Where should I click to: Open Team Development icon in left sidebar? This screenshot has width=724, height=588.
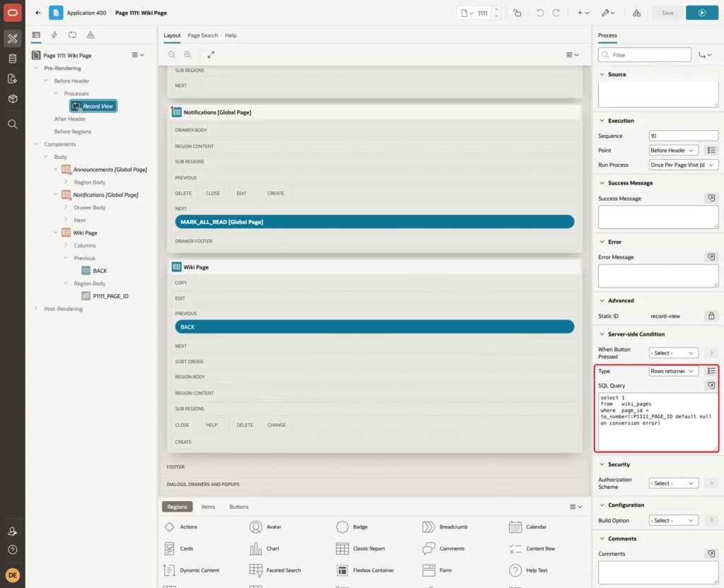pos(13,79)
